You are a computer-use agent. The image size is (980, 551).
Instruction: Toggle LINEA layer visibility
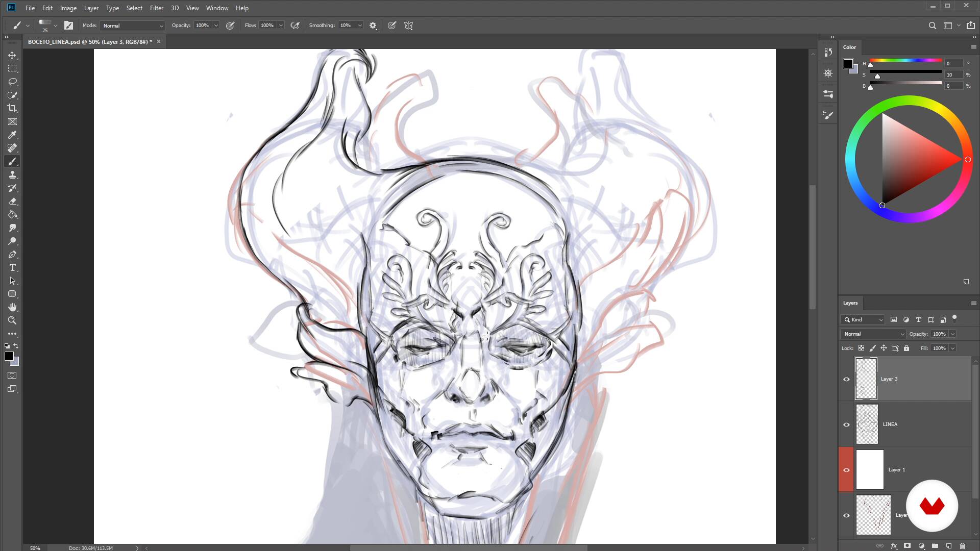point(846,424)
